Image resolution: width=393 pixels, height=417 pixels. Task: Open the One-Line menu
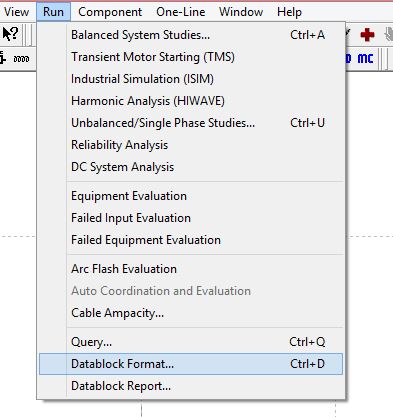181,12
